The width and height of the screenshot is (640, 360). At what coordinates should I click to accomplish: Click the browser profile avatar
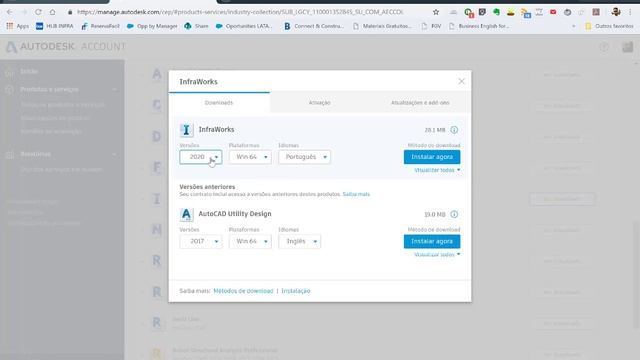click(x=616, y=12)
